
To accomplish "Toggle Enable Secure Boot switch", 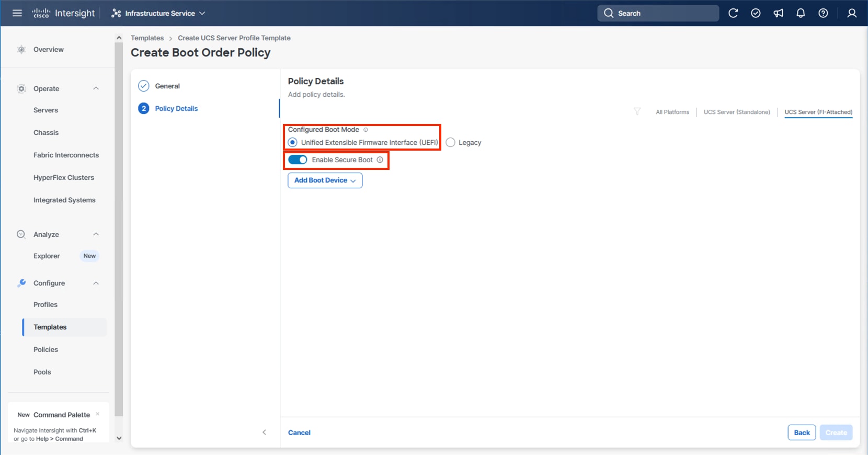I will tap(298, 160).
